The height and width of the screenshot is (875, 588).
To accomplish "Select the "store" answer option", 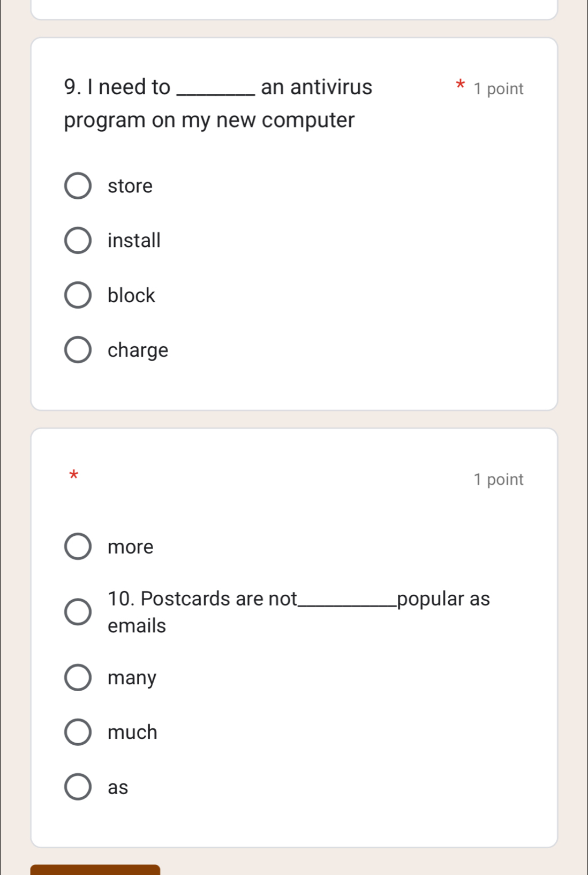I will click(x=78, y=186).
